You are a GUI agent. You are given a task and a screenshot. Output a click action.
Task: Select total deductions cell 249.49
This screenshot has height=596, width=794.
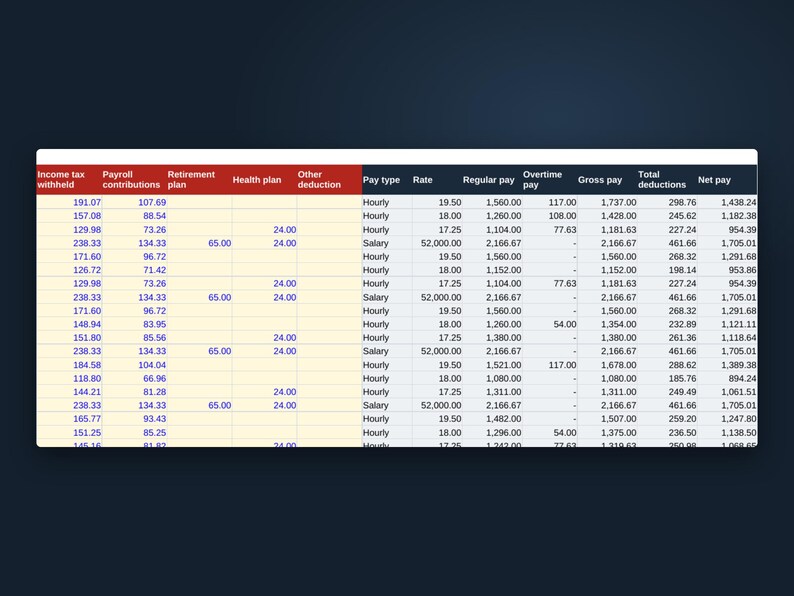(x=667, y=392)
